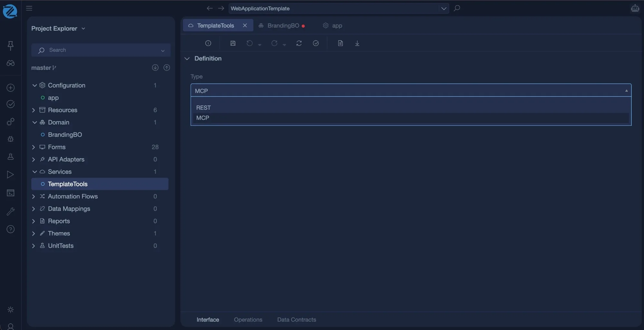Click the validate checkmark icon in toolbar

pyautogui.click(x=316, y=43)
